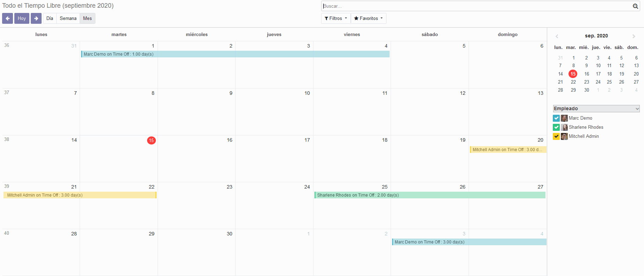644x276 pixels.
Task: Expand the Empleado selector
Action: coord(596,109)
